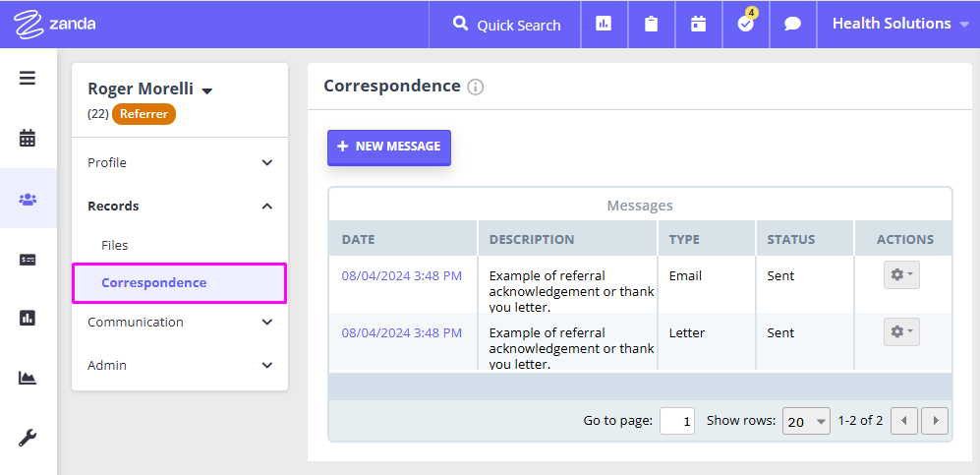The height and width of the screenshot is (475, 980).
Task: Open the Show rows dropdown
Action: pyautogui.click(x=806, y=421)
